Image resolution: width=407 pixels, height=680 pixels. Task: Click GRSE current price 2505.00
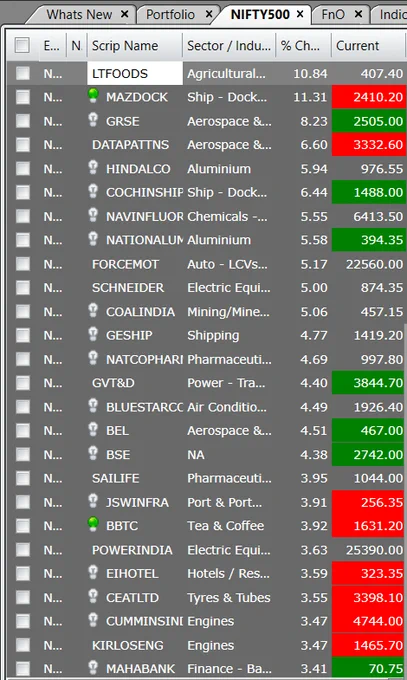pos(368,121)
